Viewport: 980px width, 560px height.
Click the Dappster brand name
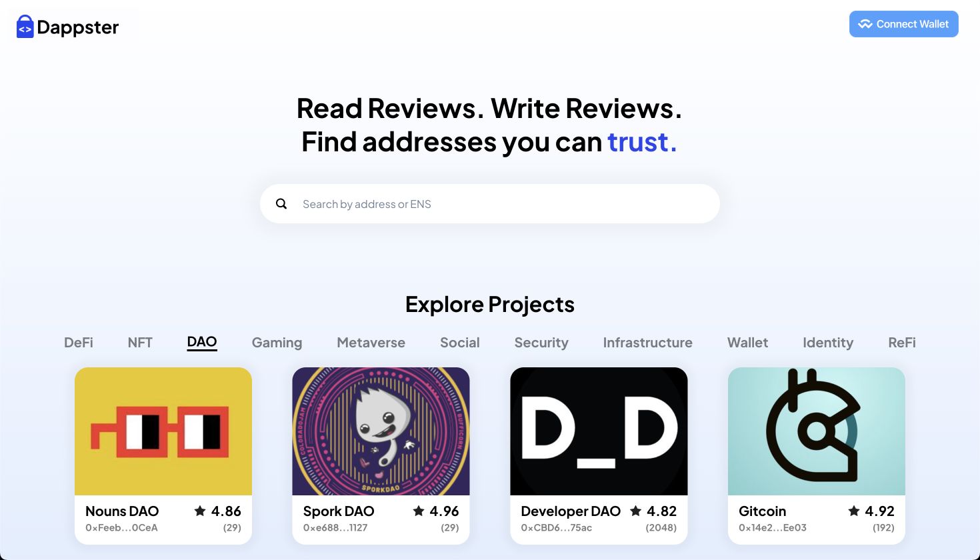[x=78, y=27]
